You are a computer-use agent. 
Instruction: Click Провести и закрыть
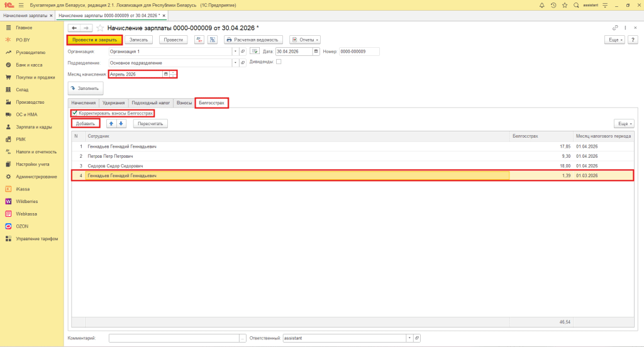tap(94, 40)
